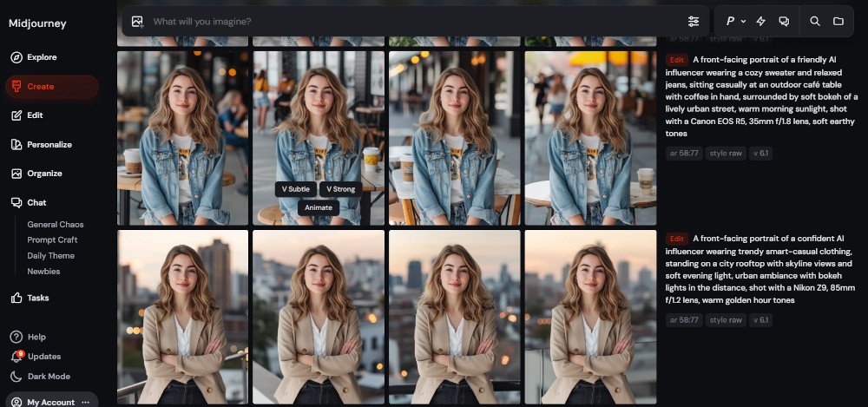Select the Prompt Craft chat room
868x407 pixels.
(51, 240)
